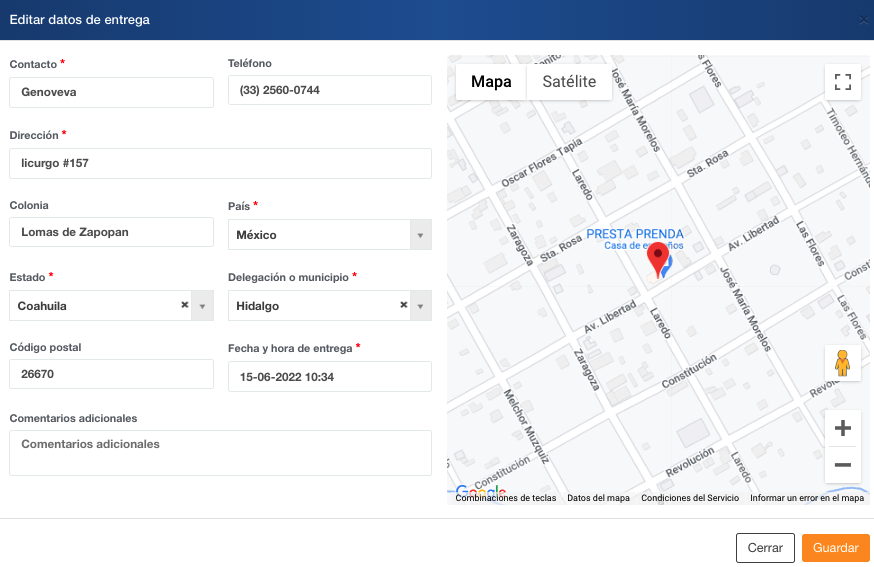Click the Contacto field containing Genoveva
Viewport: 874px width, 567px height.
pos(111,92)
